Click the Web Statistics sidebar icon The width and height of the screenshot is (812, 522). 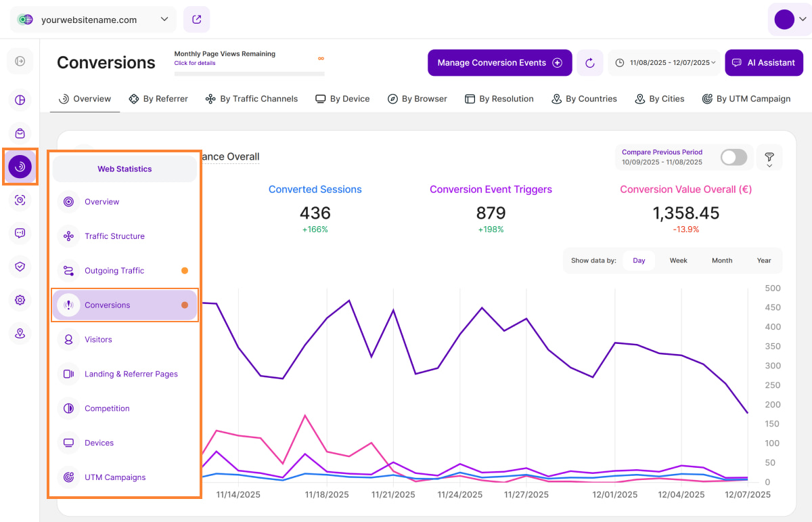coord(20,167)
